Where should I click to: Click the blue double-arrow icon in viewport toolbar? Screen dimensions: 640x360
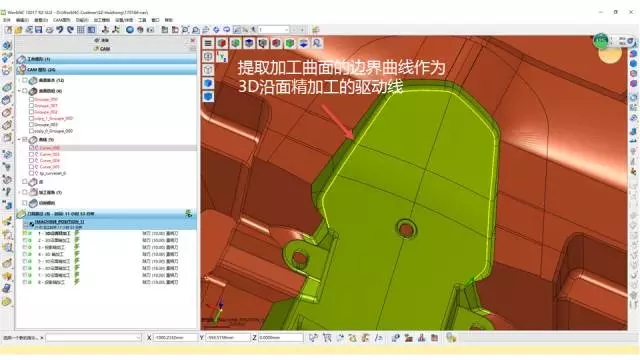303,43
